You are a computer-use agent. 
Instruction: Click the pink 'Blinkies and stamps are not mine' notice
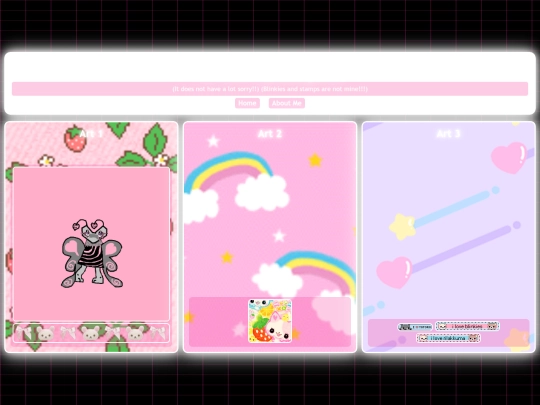click(270, 89)
